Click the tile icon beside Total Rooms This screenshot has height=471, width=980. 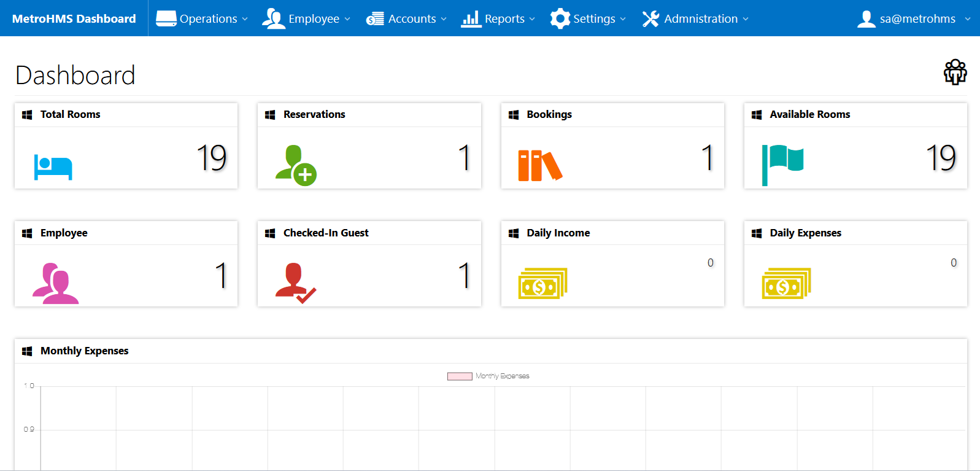click(x=27, y=115)
